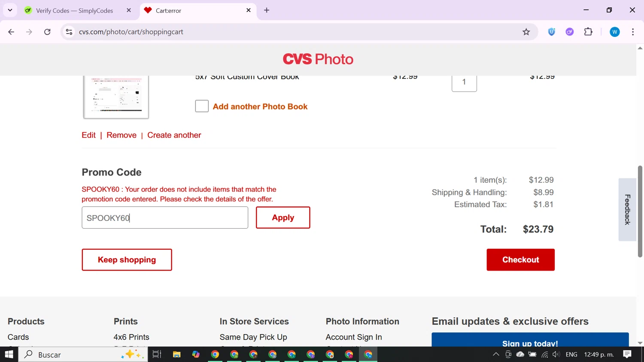The image size is (644, 362).
Task: Open the W profile avatar menu
Action: [x=615, y=32]
